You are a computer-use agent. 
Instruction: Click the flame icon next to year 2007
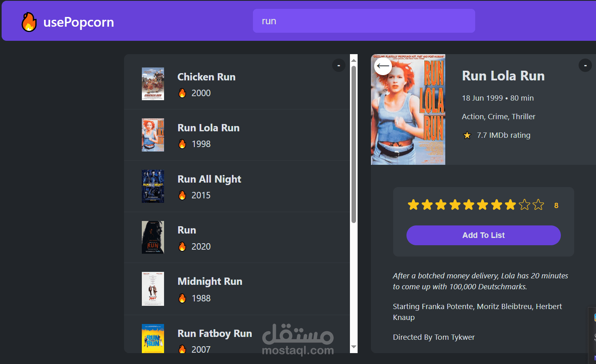click(x=182, y=349)
